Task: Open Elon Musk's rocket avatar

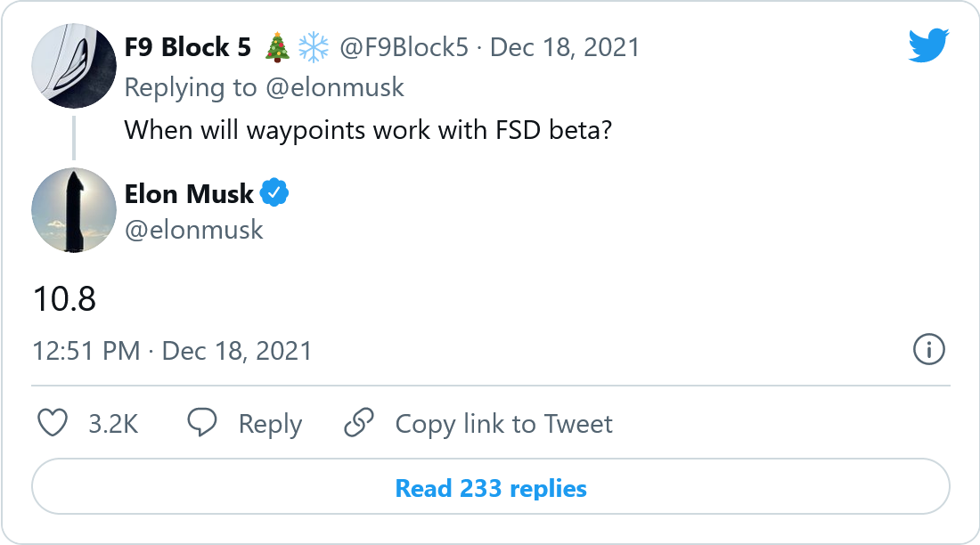Action: (x=74, y=210)
